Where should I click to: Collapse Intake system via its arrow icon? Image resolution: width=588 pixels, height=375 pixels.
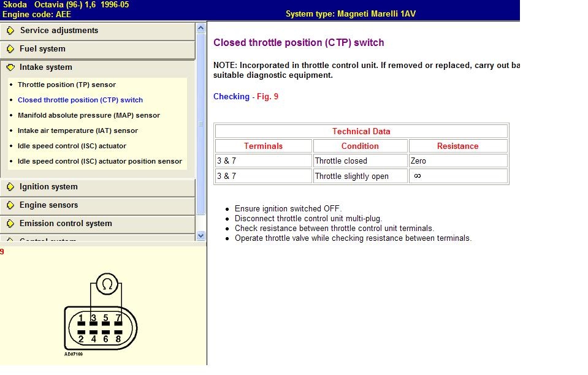click(10, 67)
